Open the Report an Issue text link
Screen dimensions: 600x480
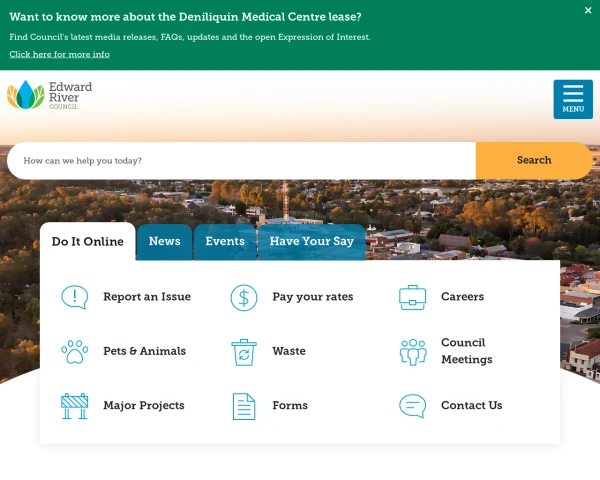click(x=147, y=297)
